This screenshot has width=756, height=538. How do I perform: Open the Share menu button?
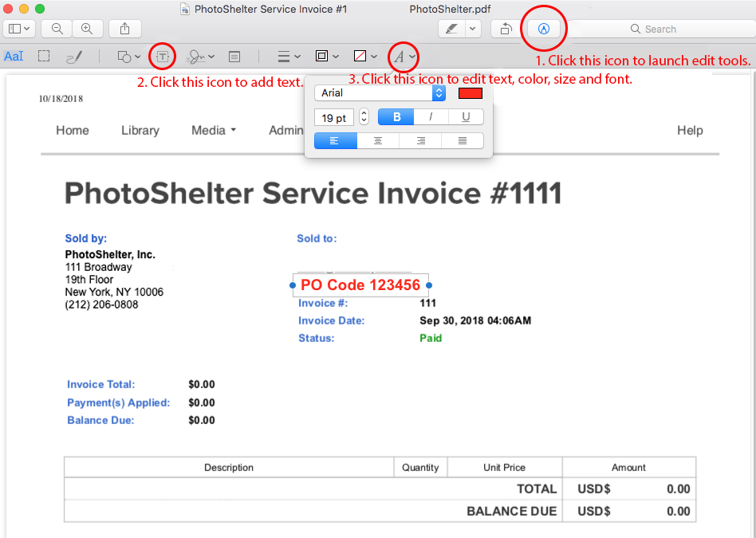(x=125, y=29)
